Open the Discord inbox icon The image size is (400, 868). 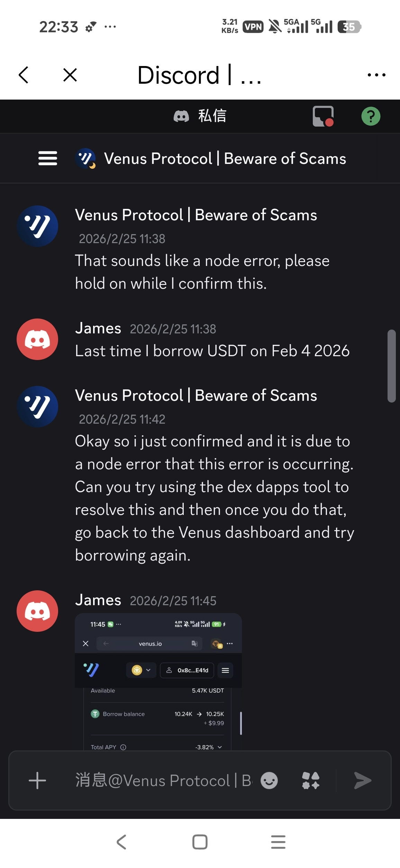pyautogui.click(x=323, y=116)
